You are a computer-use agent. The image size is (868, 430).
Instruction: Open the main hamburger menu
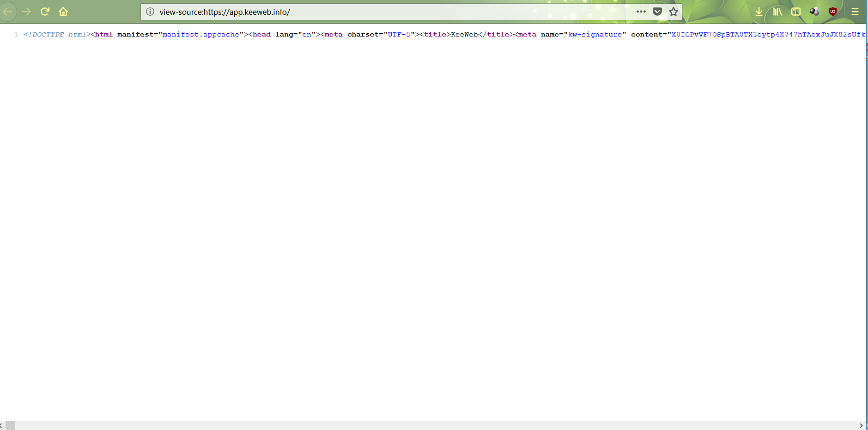pyautogui.click(x=856, y=12)
